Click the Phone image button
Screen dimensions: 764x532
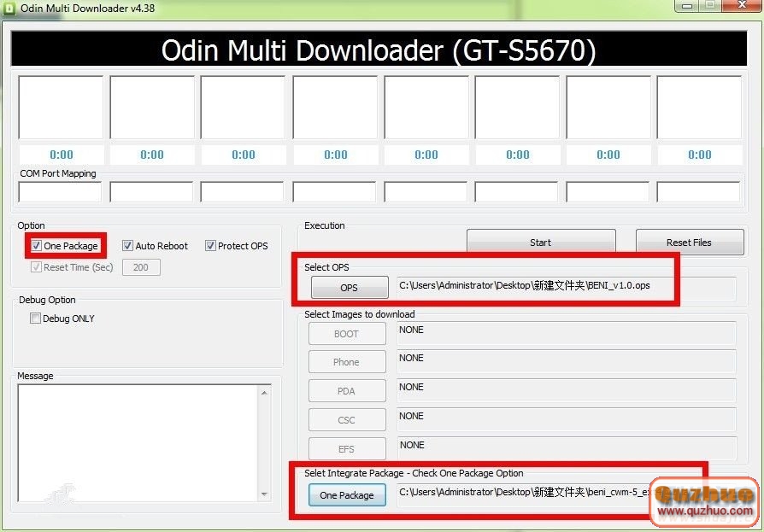(x=347, y=362)
